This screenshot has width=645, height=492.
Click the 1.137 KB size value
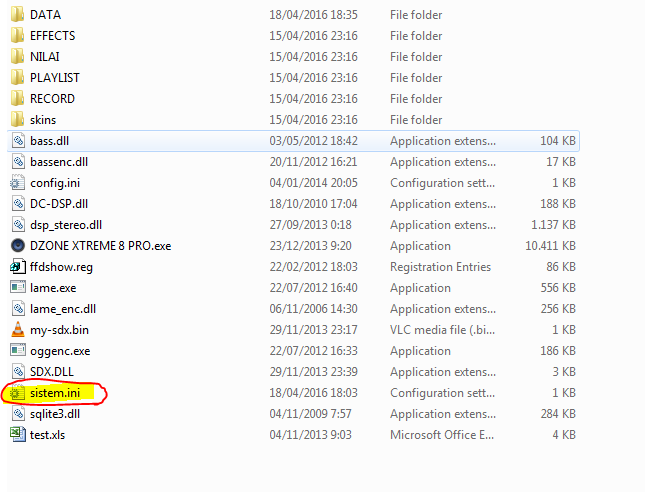coord(553,225)
